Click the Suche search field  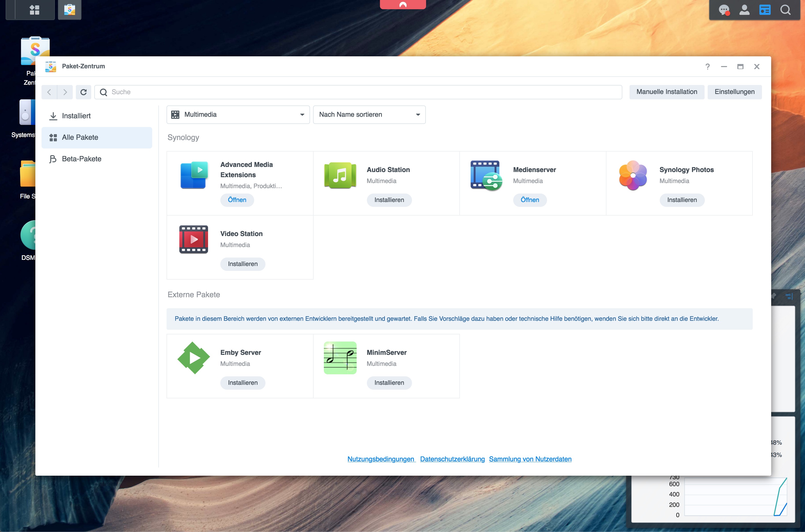pyautogui.click(x=358, y=92)
